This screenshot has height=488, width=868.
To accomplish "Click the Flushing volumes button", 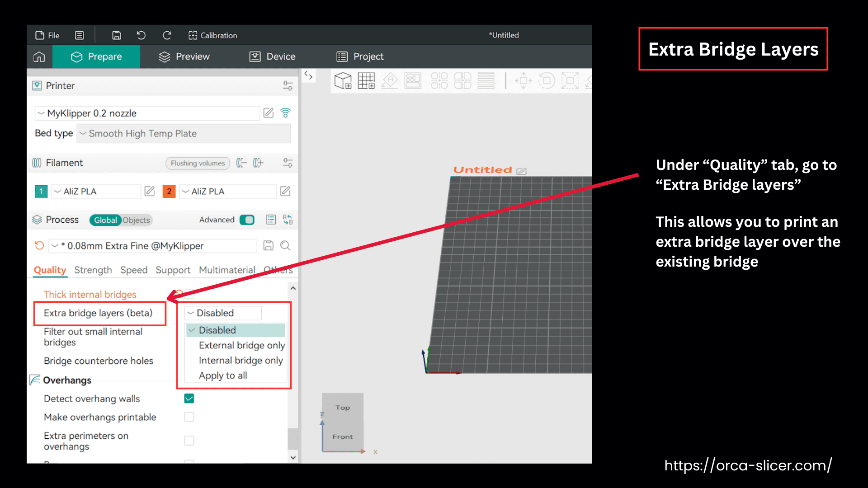I will point(198,163).
